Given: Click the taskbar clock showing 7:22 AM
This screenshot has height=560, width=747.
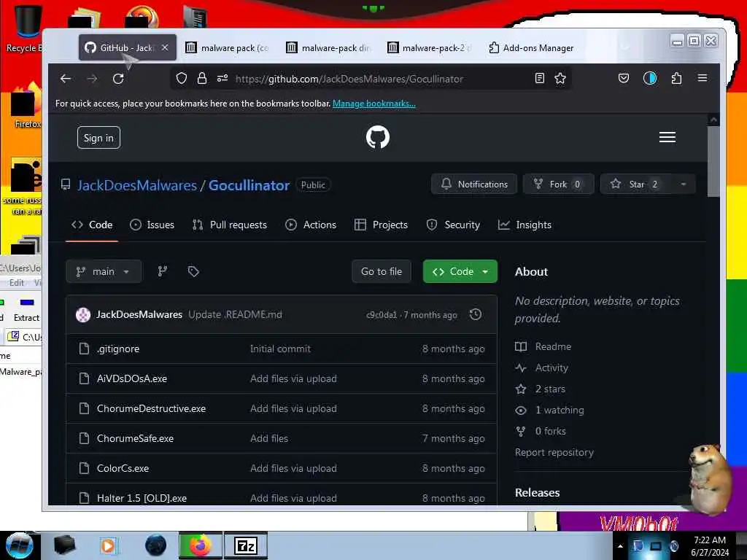Looking at the screenshot, I should pyautogui.click(x=710, y=546).
